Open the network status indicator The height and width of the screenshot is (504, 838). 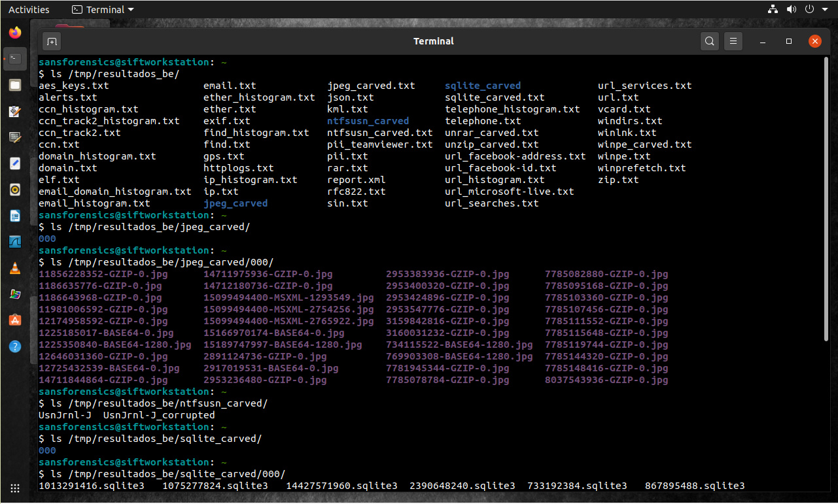click(x=773, y=10)
